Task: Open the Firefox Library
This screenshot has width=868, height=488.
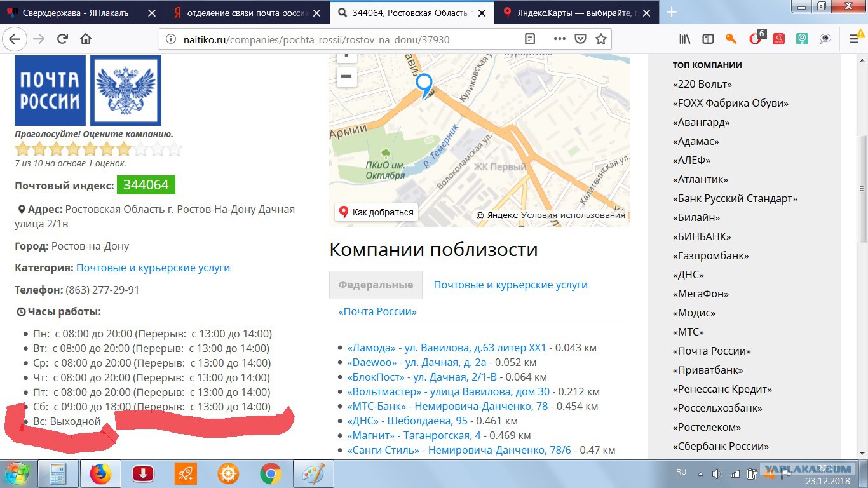Action: click(x=685, y=39)
